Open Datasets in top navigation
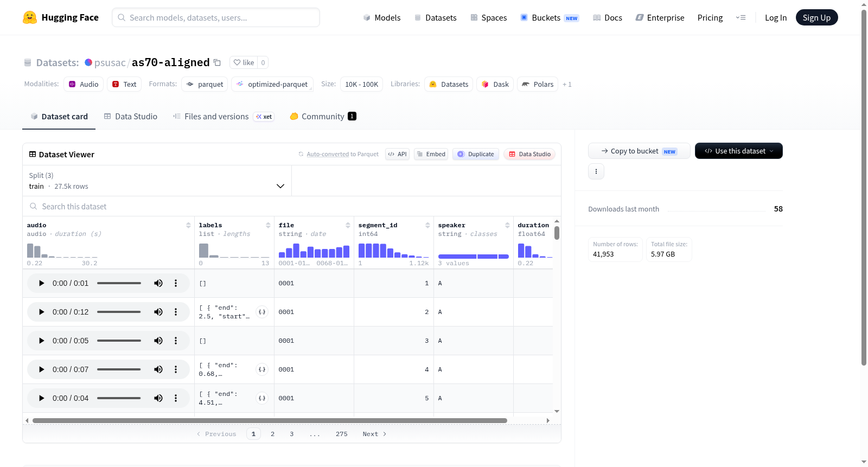This screenshot has height=467, width=868. tap(436, 18)
